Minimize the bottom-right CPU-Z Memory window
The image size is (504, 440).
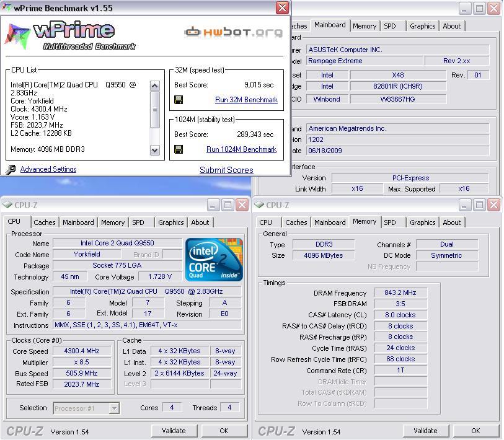click(x=464, y=205)
